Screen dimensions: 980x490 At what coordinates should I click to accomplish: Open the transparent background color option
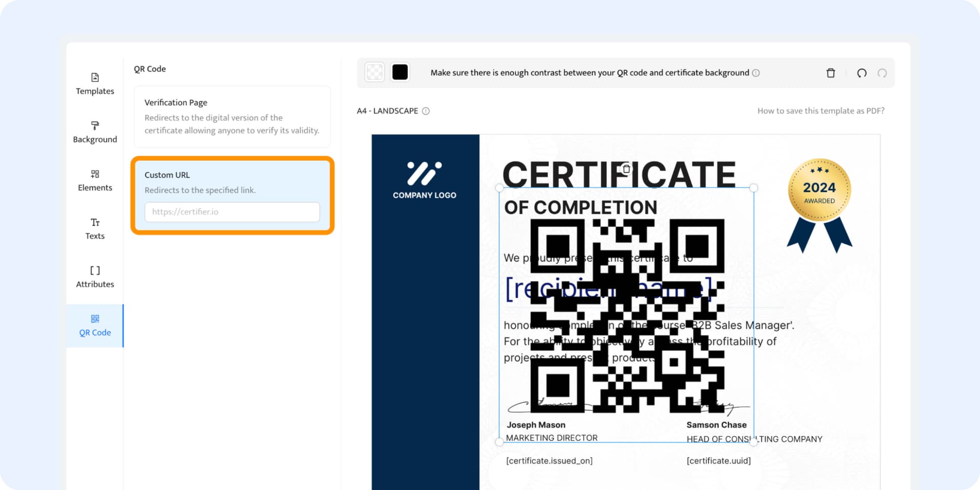tap(374, 71)
